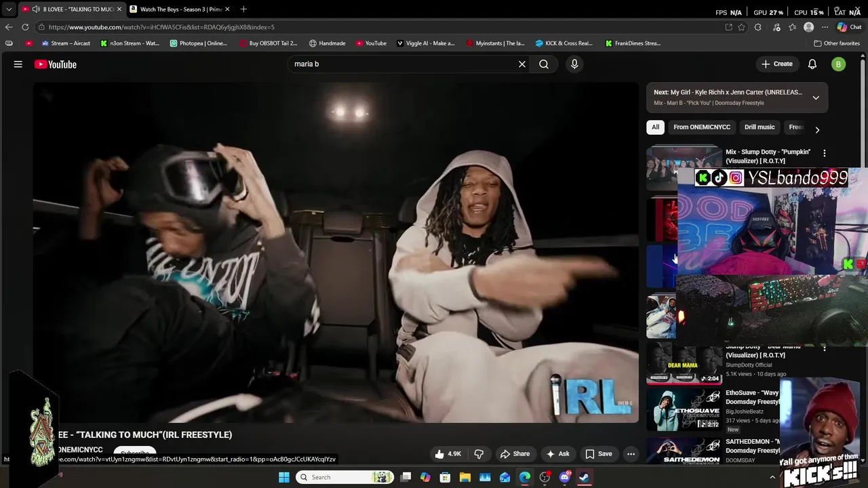The width and height of the screenshot is (868, 488).
Task: Share the video
Action: point(515,454)
